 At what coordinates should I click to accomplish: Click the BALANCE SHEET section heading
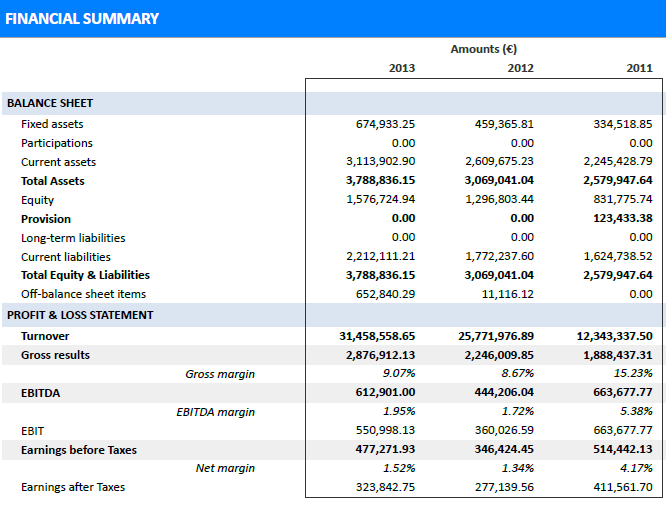[50, 103]
